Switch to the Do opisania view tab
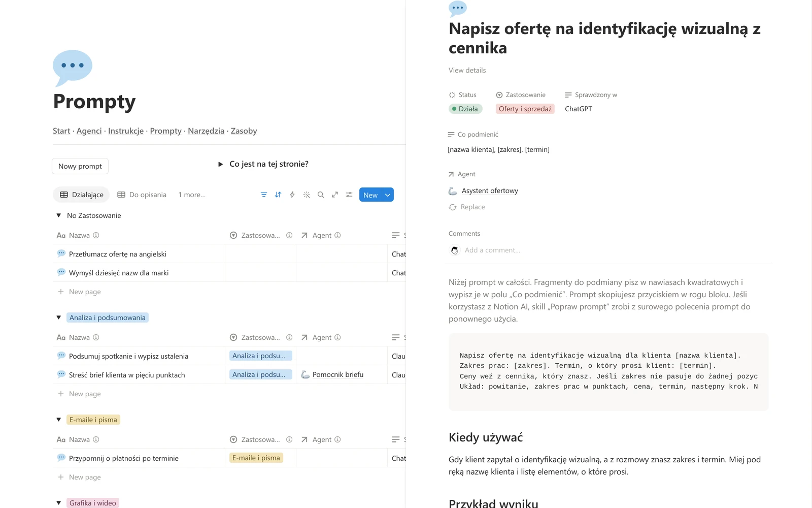The image size is (812, 508). tap(142, 195)
